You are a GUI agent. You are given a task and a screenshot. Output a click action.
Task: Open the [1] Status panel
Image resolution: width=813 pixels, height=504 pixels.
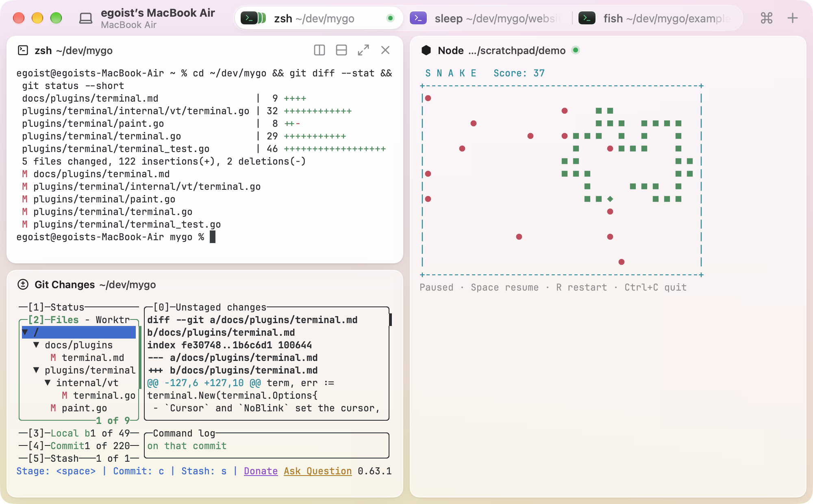79,307
